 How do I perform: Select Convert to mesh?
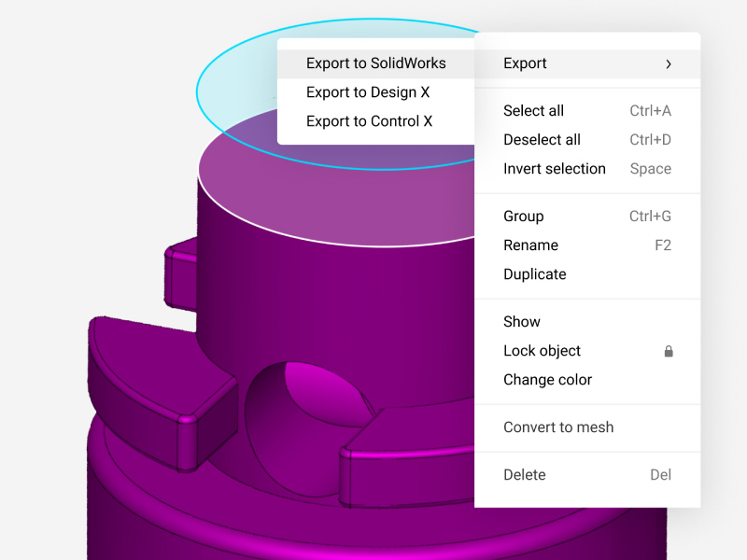pyautogui.click(x=558, y=427)
